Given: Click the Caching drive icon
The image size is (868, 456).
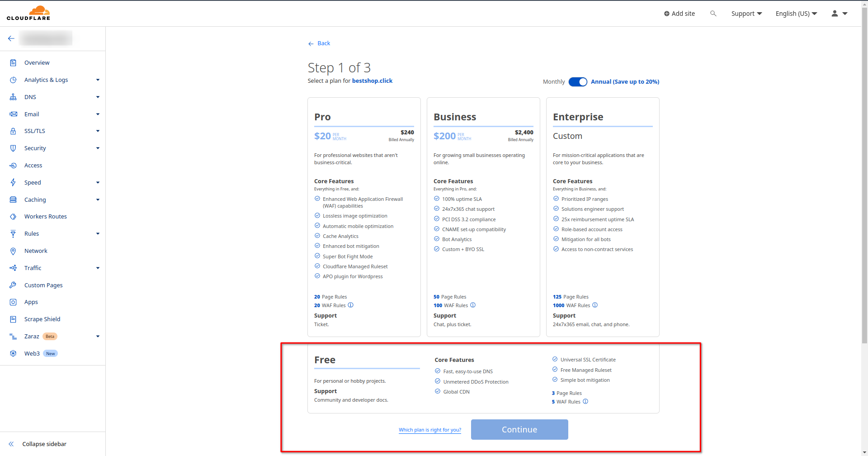Looking at the screenshot, I should pyautogui.click(x=13, y=200).
